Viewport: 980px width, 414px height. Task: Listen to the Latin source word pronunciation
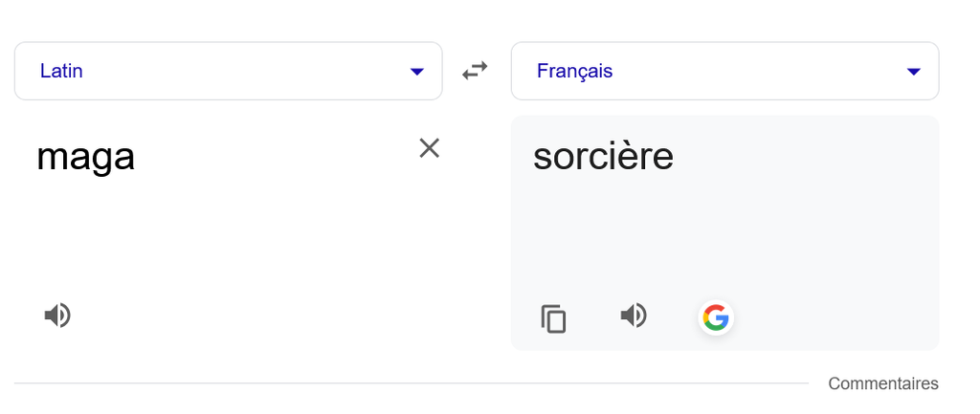[x=57, y=316]
